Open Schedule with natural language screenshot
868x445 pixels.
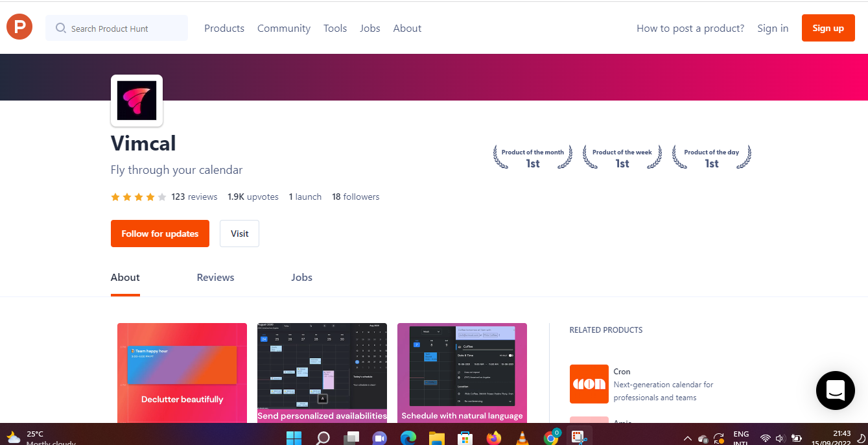point(462,373)
